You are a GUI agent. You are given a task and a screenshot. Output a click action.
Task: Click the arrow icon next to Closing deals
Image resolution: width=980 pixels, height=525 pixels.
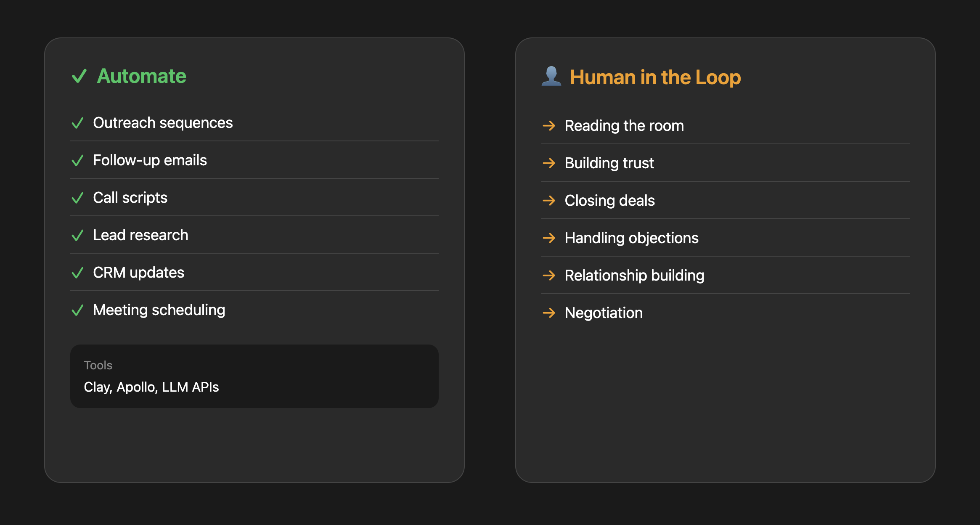coord(549,201)
